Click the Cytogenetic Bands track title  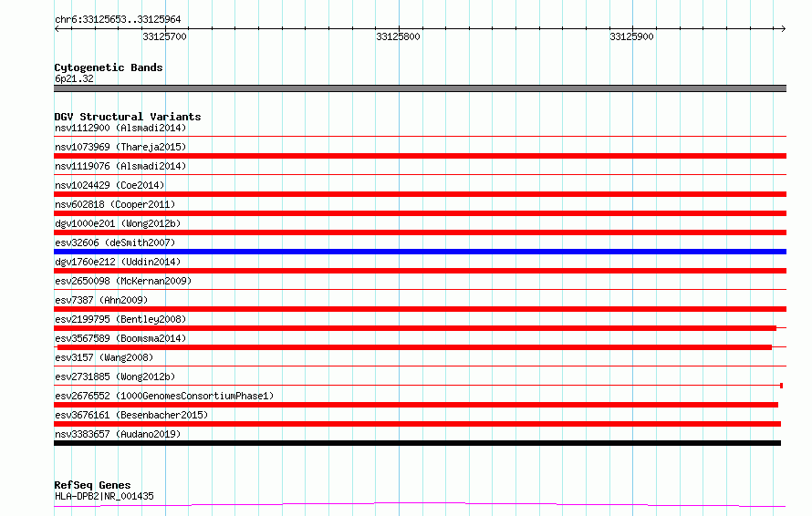[x=109, y=67]
